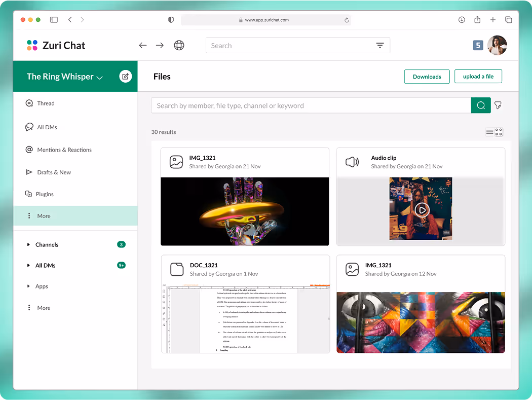Click the browser back chevron

point(70,20)
